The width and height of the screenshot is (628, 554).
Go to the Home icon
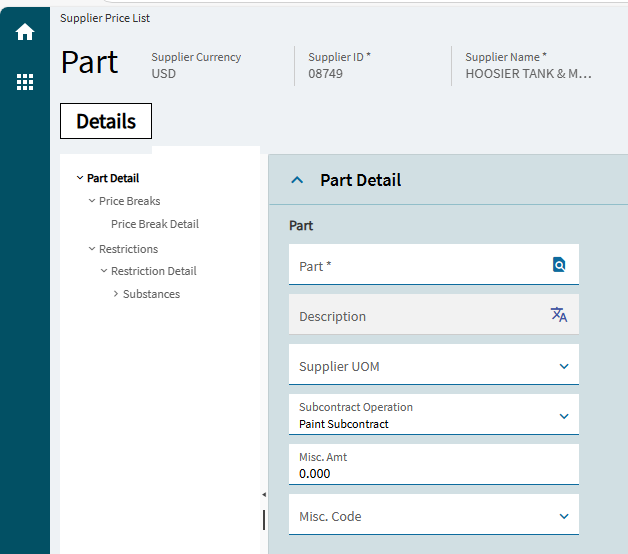(25, 32)
